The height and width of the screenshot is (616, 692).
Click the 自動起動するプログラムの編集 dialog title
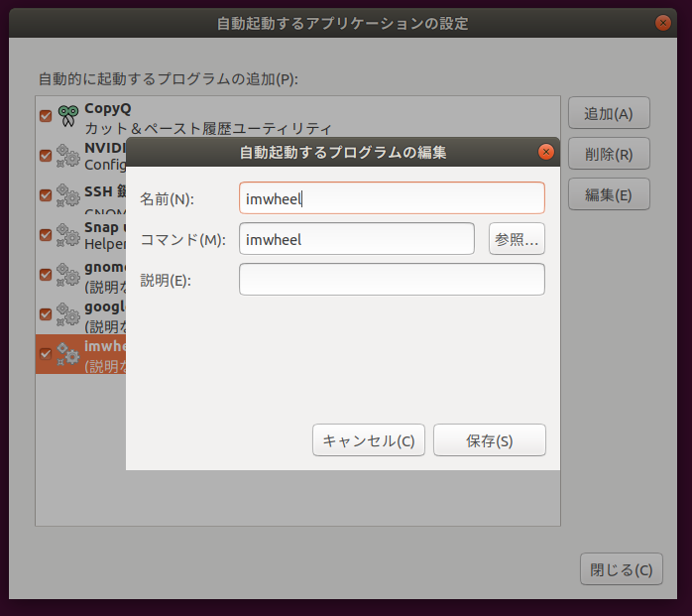click(343, 153)
